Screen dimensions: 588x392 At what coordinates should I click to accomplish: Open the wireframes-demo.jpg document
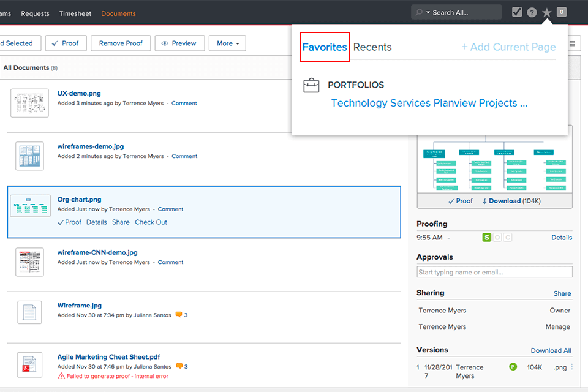[91, 146]
